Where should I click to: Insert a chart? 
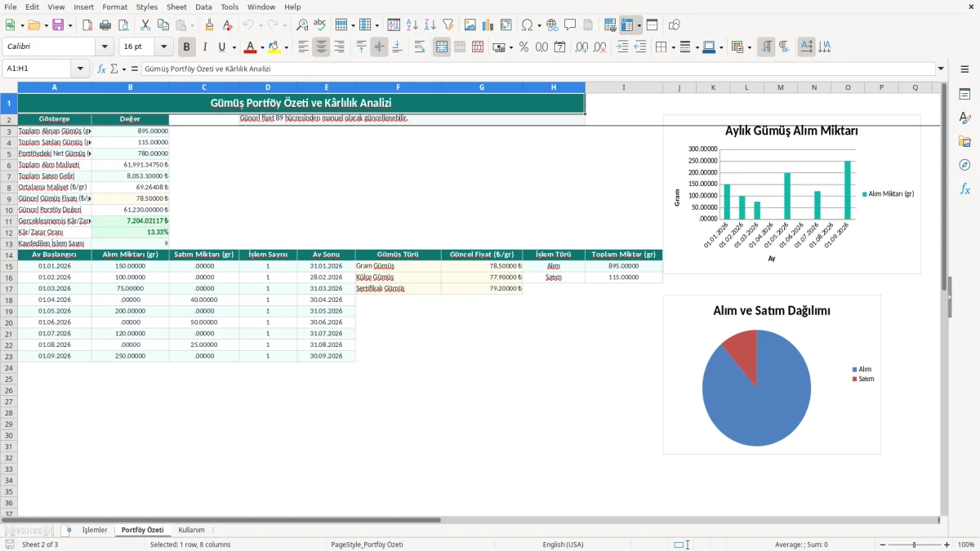coord(488,25)
